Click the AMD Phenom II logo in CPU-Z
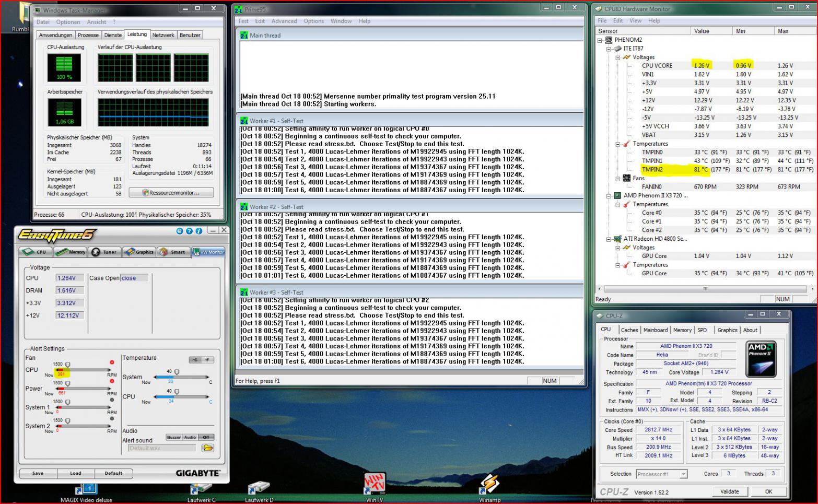Viewport: 818px width, 504px height. [761, 359]
